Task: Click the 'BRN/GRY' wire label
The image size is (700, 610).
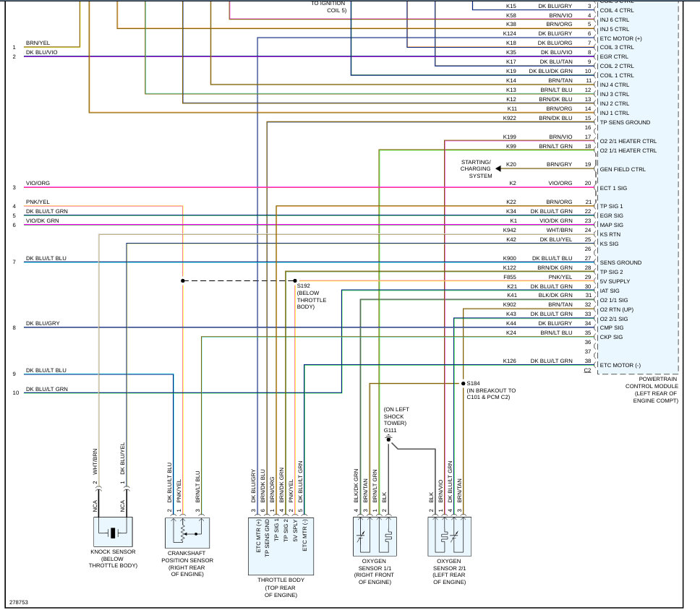Action: pyautogui.click(x=560, y=164)
